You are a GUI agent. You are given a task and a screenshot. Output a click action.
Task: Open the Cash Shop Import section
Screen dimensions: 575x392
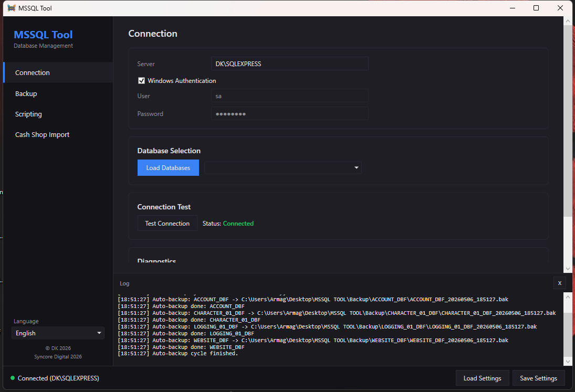[58, 134]
